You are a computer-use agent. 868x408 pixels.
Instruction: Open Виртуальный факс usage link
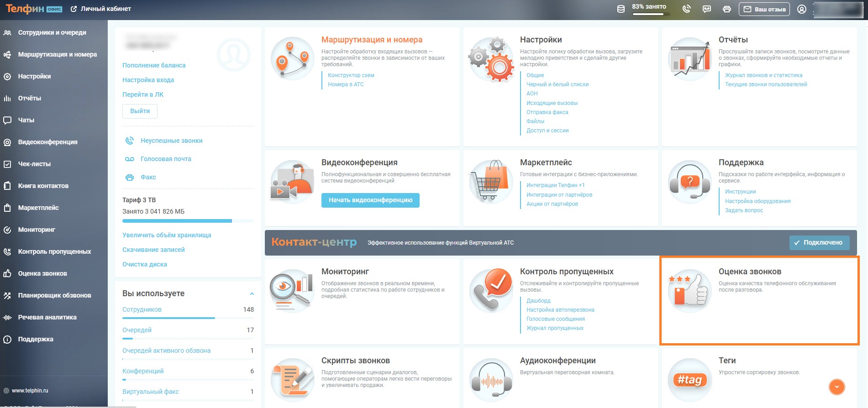pos(151,392)
